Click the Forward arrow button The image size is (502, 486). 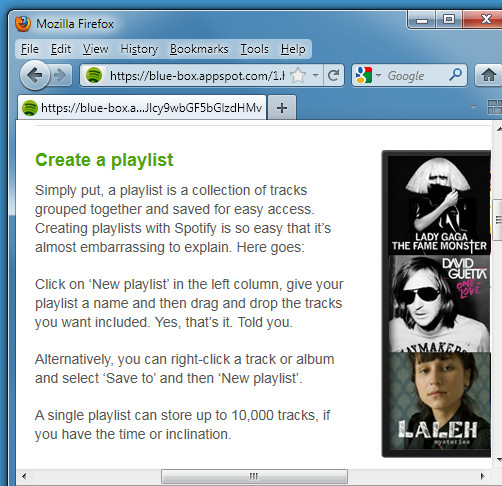tap(61, 75)
